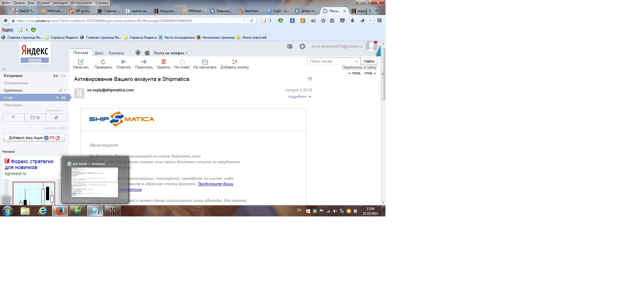
Task: Open Windows Start menu
Action: click(x=8, y=211)
